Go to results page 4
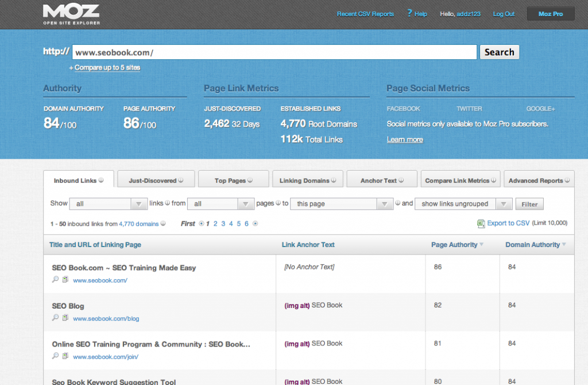This screenshot has width=588, height=385. [x=231, y=224]
